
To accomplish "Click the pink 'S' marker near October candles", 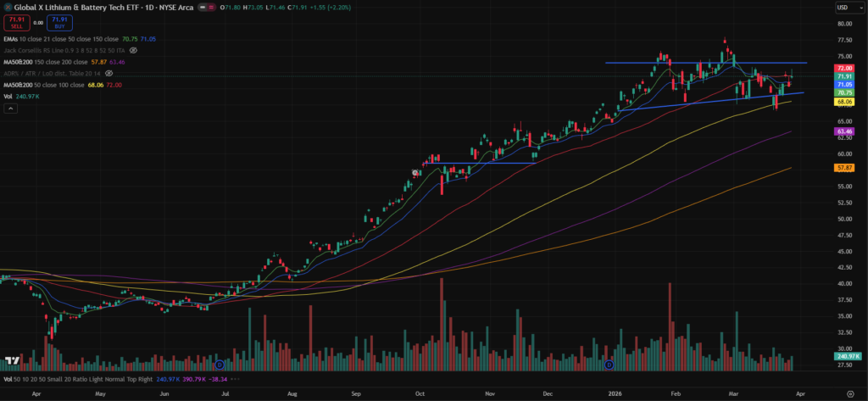I will [415, 173].
